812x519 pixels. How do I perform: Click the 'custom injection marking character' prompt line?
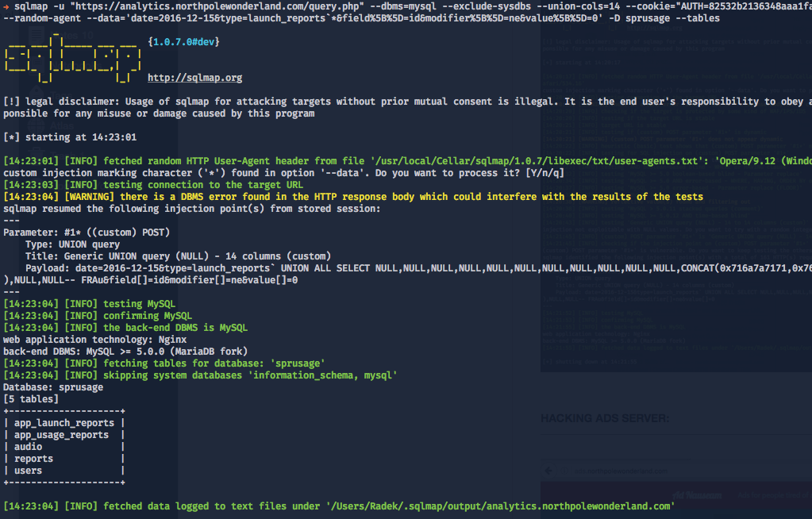pos(284,173)
